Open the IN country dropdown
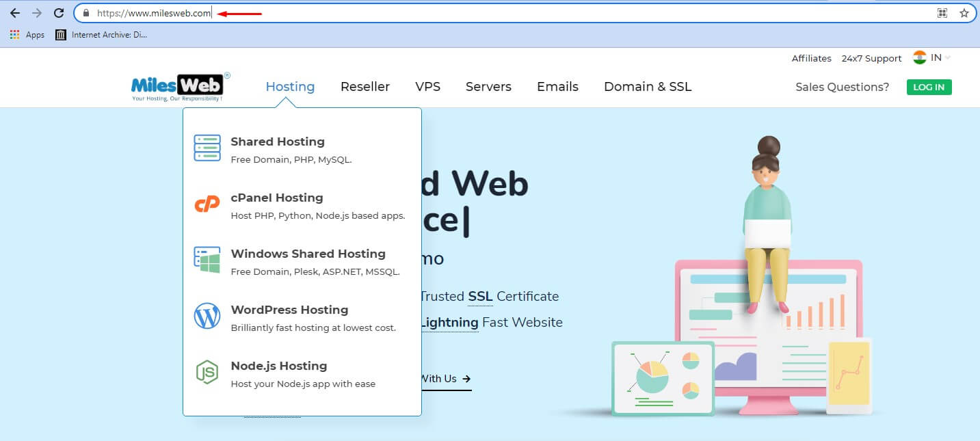Image resolution: width=980 pixels, height=441 pixels. pos(941,57)
